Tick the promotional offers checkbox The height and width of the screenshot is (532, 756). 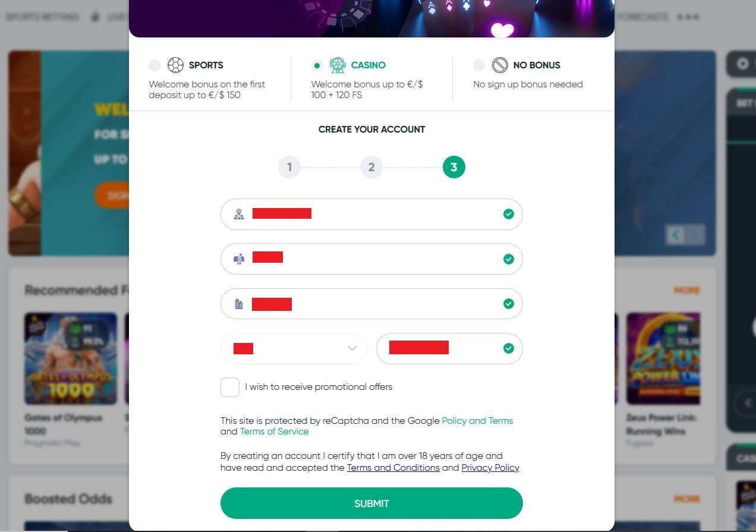[x=230, y=387]
